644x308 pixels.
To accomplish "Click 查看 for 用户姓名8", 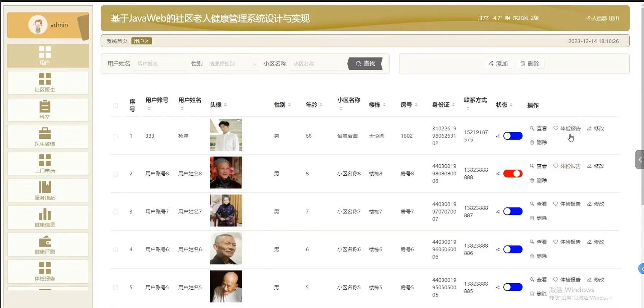I will click(538, 166).
